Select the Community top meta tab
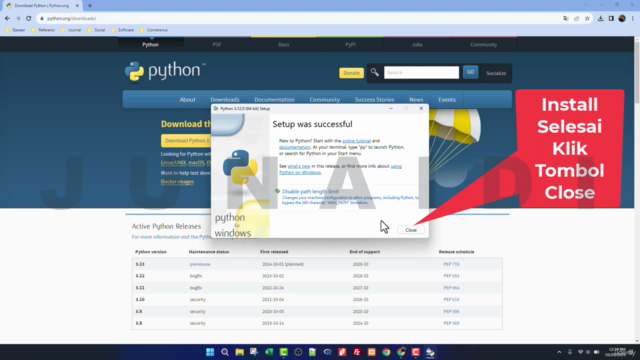Viewport: 640px width, 360px height. click(x=484, y=44)
